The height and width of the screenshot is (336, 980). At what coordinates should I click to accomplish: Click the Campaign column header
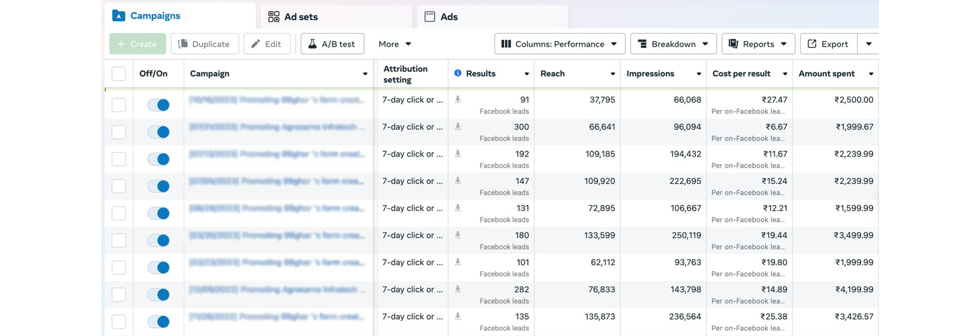click(210, 73)
